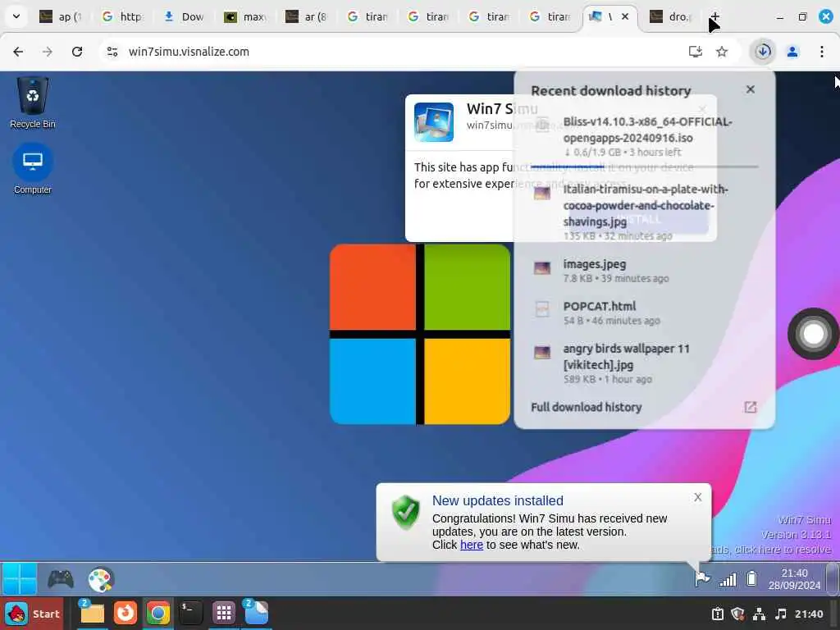Screen dimensions: 840x630
Task: Click the Full download history external link icon
Action: click(751, 407)
